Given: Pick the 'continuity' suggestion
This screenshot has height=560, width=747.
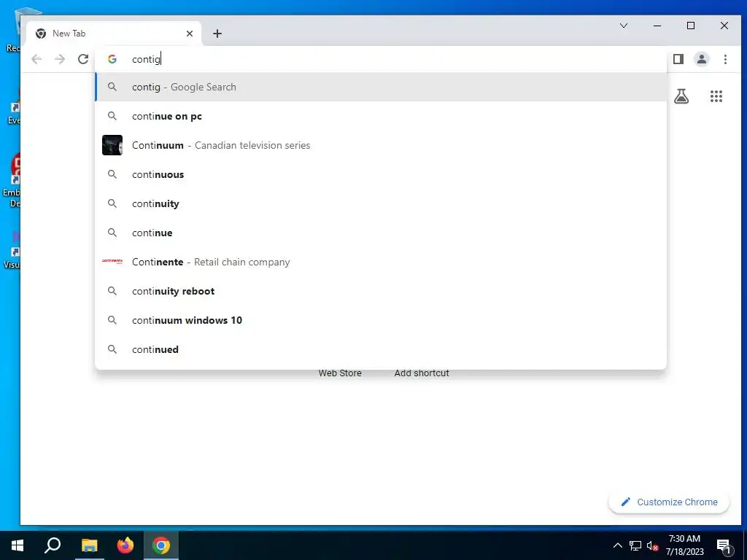Looking at the screenshot, I should coord(381,203).
